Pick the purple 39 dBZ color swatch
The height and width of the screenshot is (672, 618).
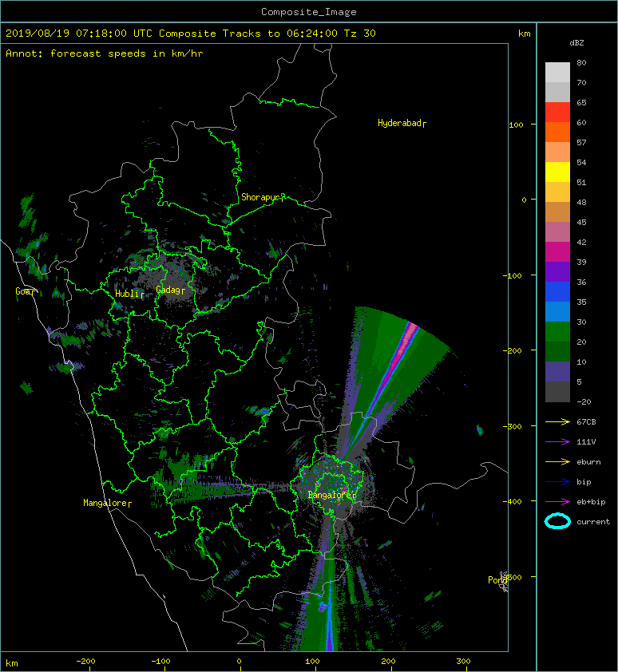[x=557, y=271]
